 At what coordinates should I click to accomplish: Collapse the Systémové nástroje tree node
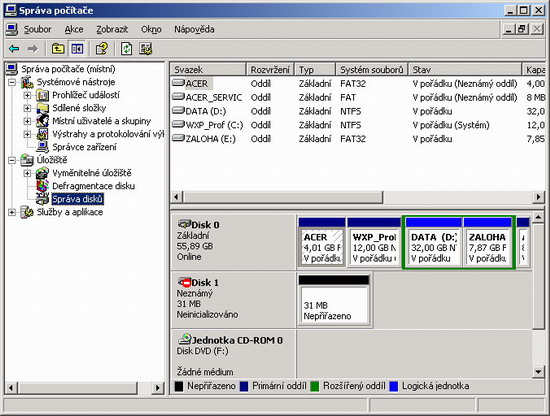pos(12,82)
